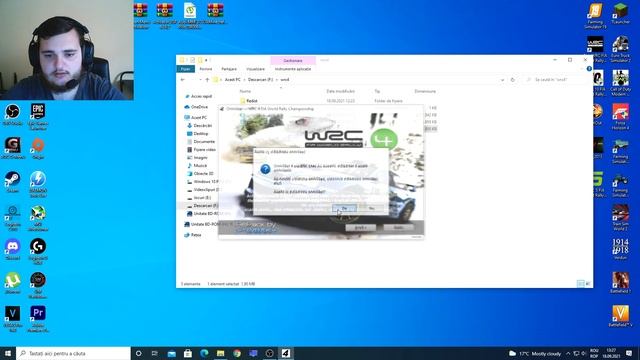Open Imagini in the navigation pane

197,158
